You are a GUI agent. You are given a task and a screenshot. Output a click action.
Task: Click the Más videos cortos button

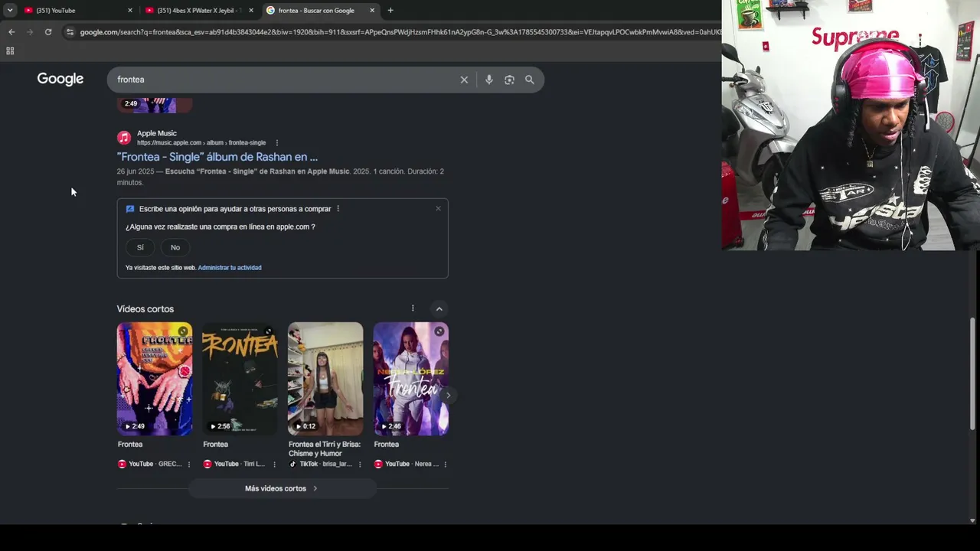pos(282,488)
